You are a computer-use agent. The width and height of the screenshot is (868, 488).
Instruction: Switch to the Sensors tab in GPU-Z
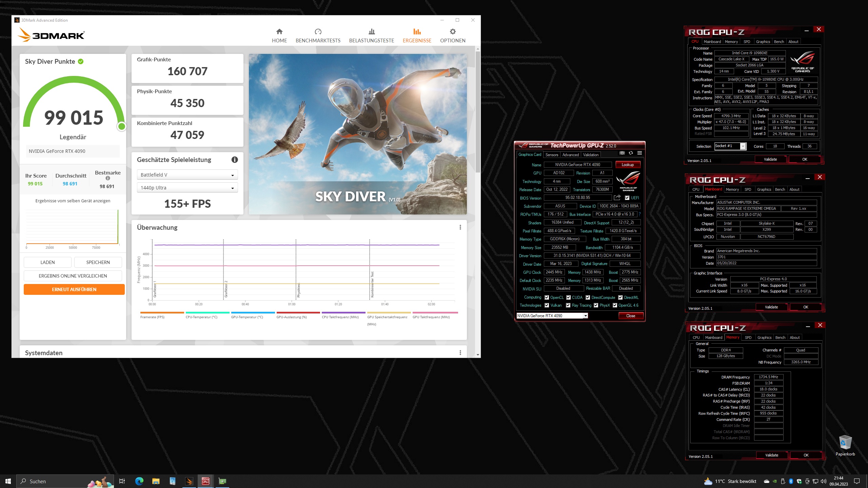pos(552,155)
